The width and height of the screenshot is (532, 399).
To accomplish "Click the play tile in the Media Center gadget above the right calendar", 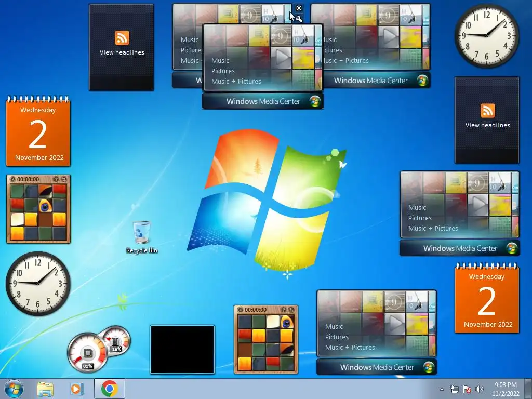I will [x=478, y=205].
